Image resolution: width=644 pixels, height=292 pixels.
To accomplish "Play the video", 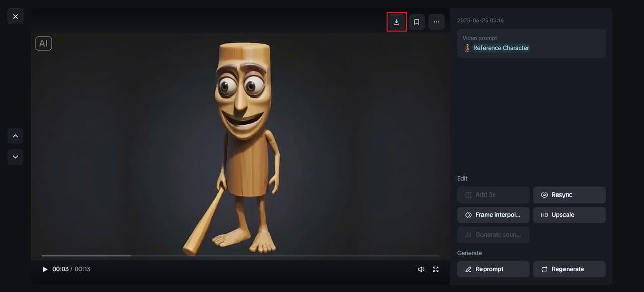I will coord(45,269).
